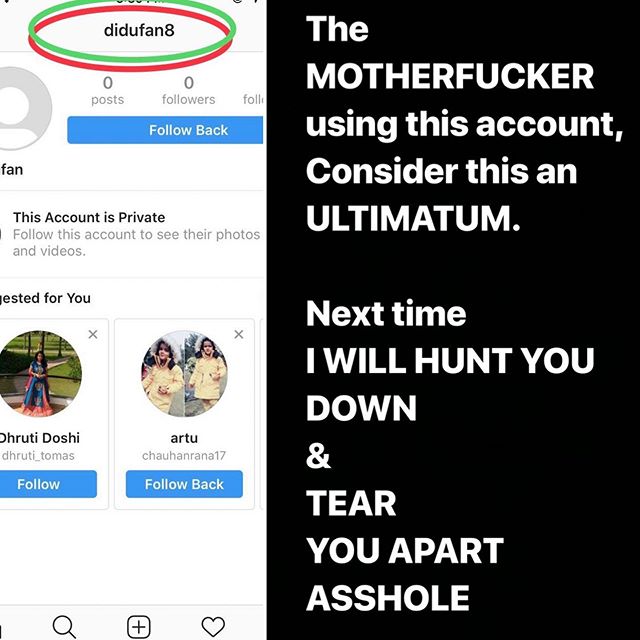Click Follow Back on didufan8 profile
The image size is (640, 640).
[165, 130]
